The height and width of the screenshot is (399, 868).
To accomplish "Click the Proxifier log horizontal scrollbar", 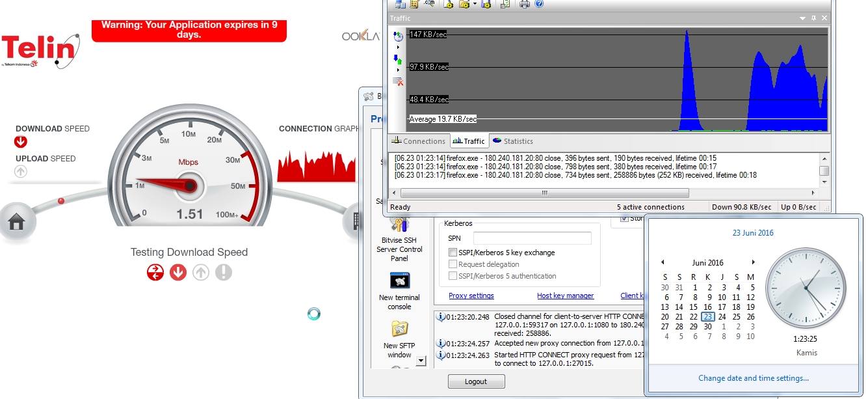I will coord(544,193).
